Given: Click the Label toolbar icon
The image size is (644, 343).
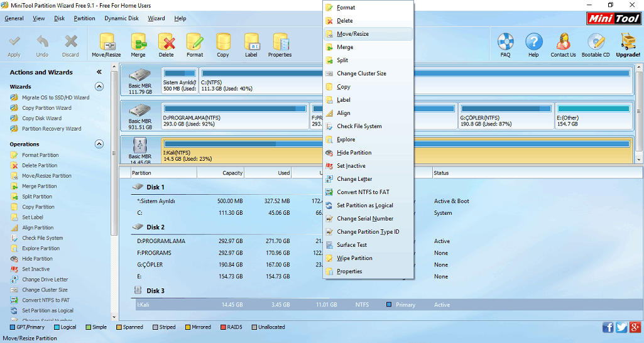Looking at the screenshot, I should (251, 45).
